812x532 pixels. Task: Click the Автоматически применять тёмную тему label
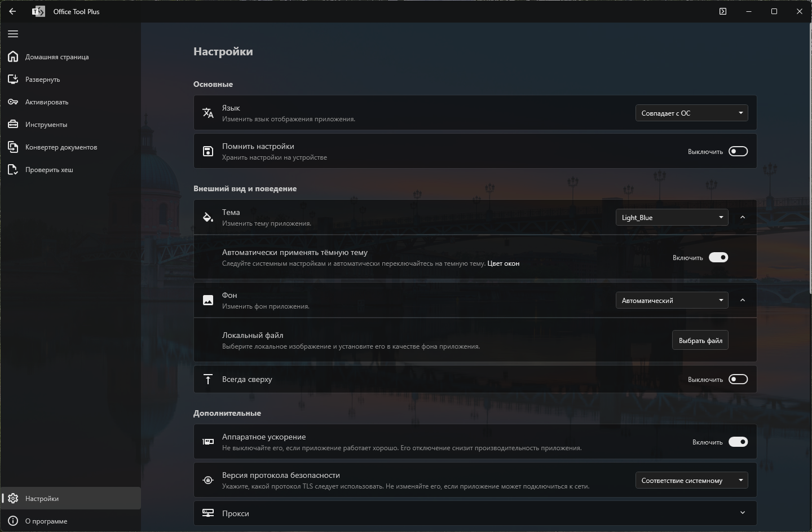pyautogui.click(x=295, y=252)
